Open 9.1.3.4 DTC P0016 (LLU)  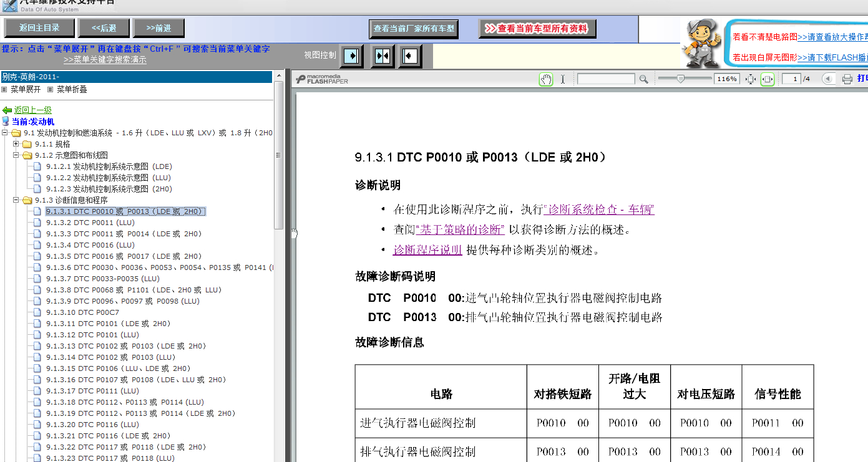[x=90, y=245]
